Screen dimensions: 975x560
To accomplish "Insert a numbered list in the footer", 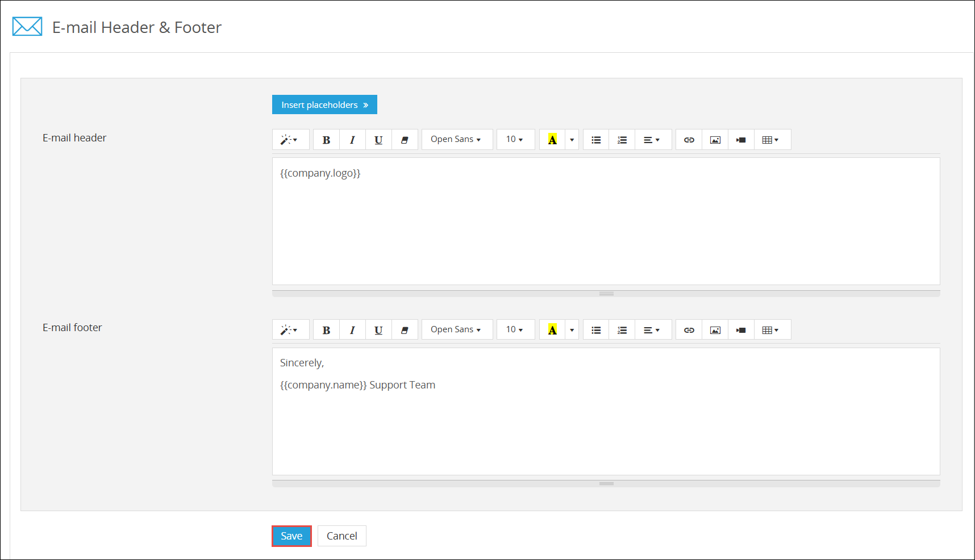I will coord(622,330).
